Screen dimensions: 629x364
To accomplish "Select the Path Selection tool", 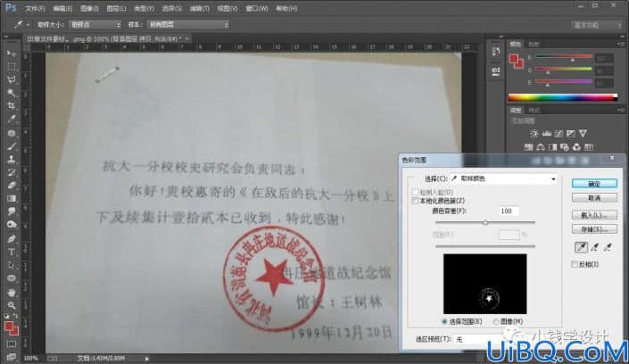I will pyautogui.click(x=12, y=265).
